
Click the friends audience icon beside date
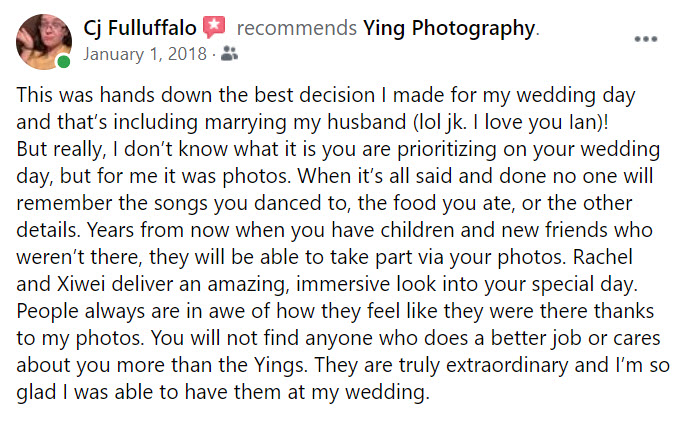pyautogui.click(x=229, y=54)
